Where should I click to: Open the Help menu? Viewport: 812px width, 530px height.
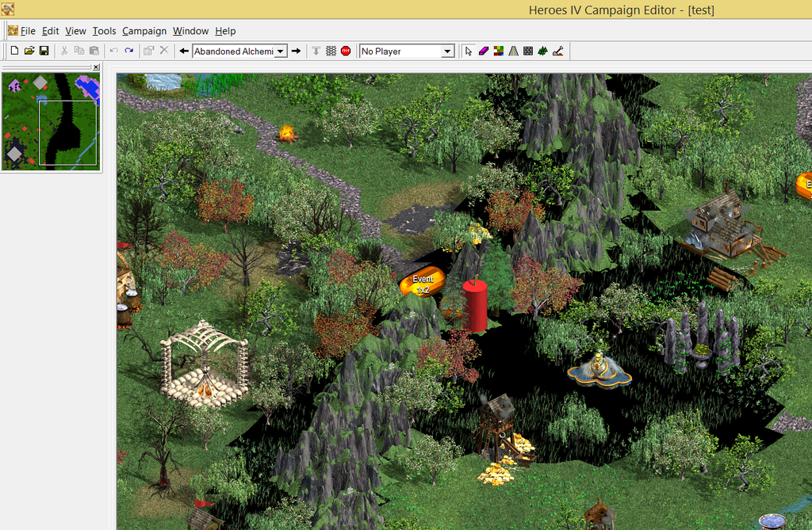225,31
